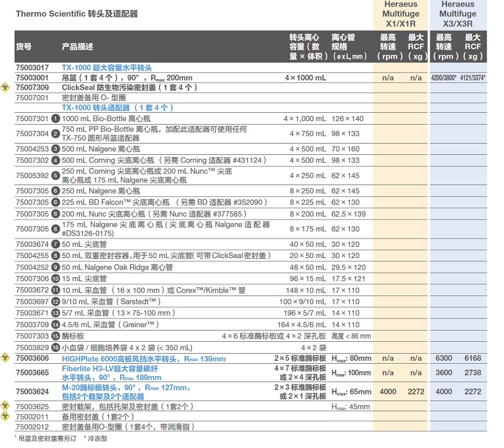Click the 6168 RCF value
This screenshot has width=504, height=448.
tap(473, 358)
